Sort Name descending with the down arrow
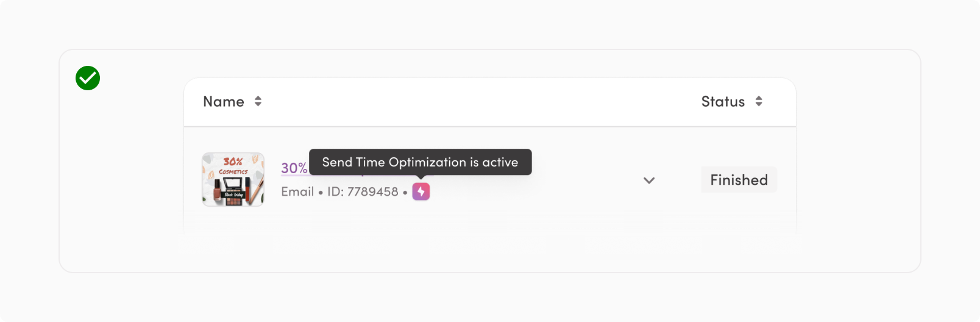Screen dimensions: 980x322 click(258, 104)
